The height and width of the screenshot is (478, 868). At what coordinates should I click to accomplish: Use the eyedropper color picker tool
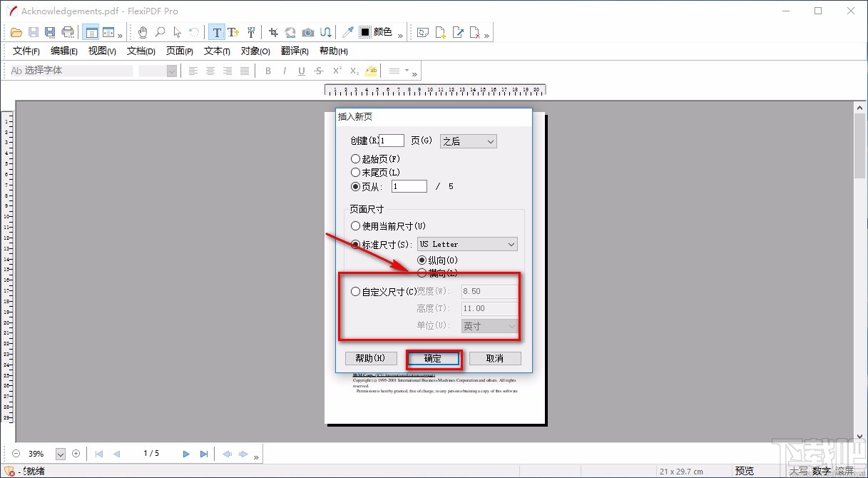click(x=347, y=31)
